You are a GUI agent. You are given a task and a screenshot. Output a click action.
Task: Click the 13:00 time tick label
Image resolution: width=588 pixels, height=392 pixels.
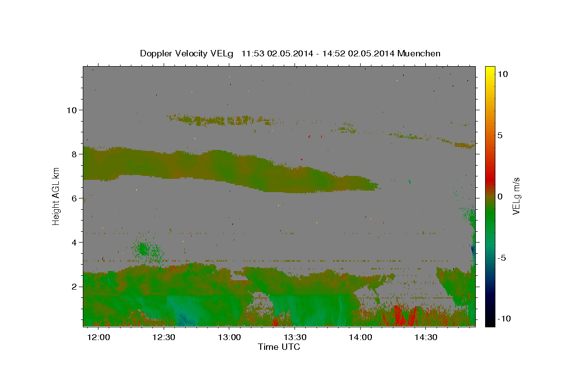click(x=229, y=337)
